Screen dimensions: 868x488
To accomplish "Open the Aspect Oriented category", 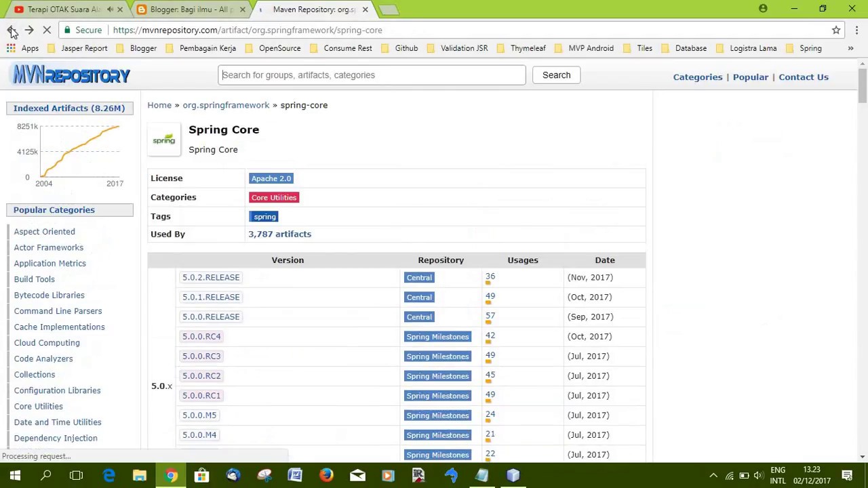I will pos(45,232).
